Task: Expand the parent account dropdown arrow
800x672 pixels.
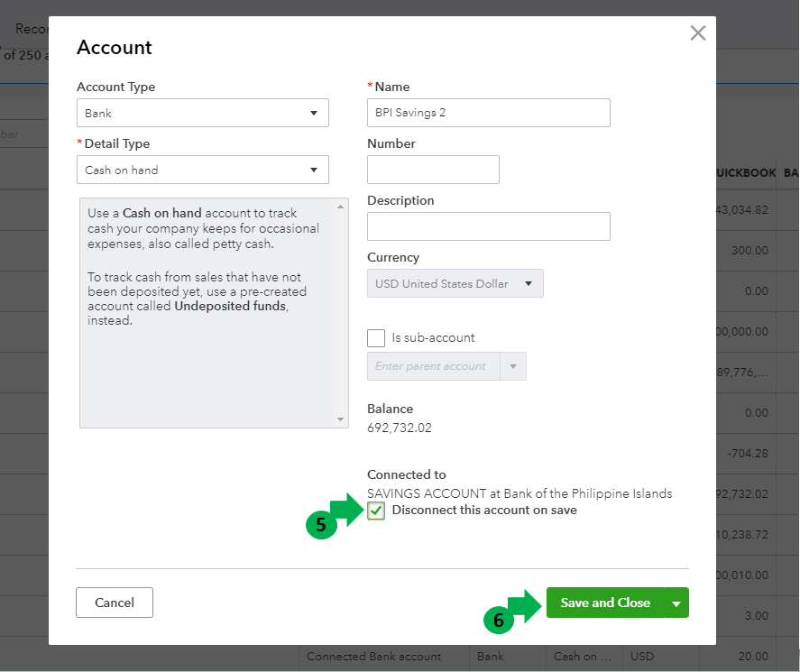Action: [x=513, y=366]
